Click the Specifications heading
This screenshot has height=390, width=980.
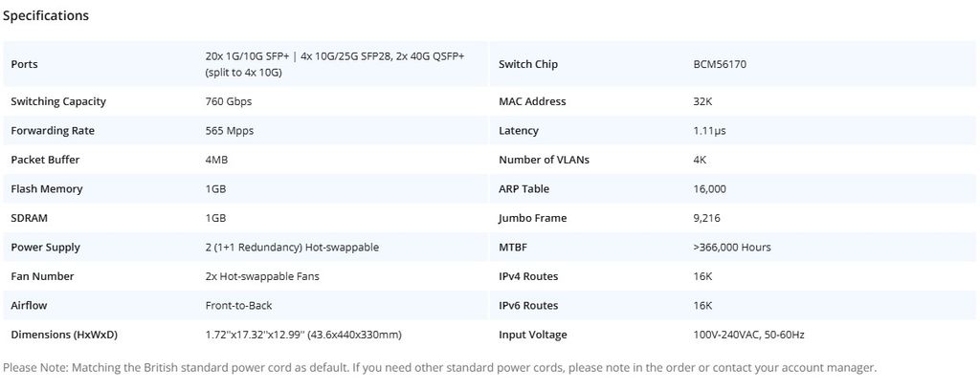point(46,15)
